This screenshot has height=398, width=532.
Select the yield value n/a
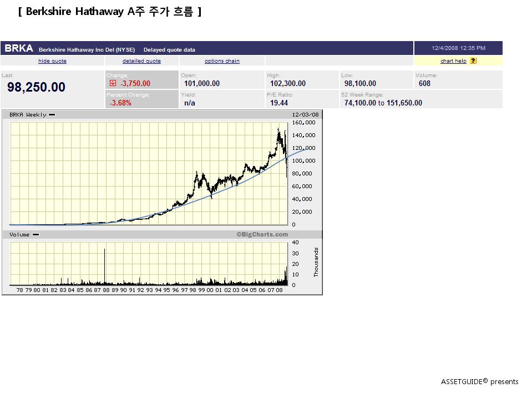[190, 103]
